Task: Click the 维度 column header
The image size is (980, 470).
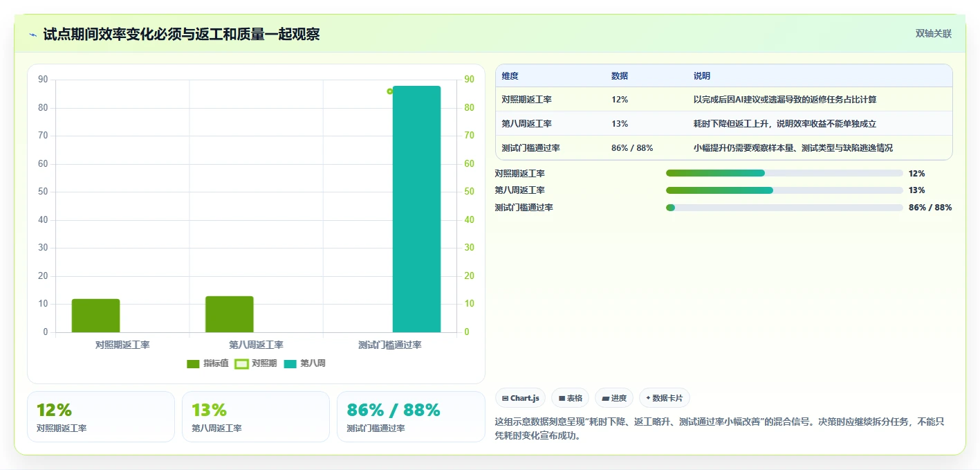Action: [x=510, y=76]
